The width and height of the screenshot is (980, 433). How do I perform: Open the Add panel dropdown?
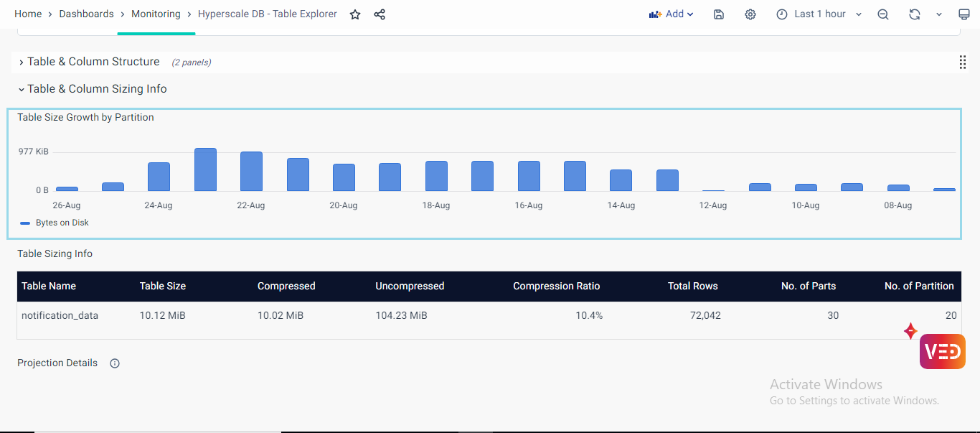pyautogui.click(x=671, y=14)
